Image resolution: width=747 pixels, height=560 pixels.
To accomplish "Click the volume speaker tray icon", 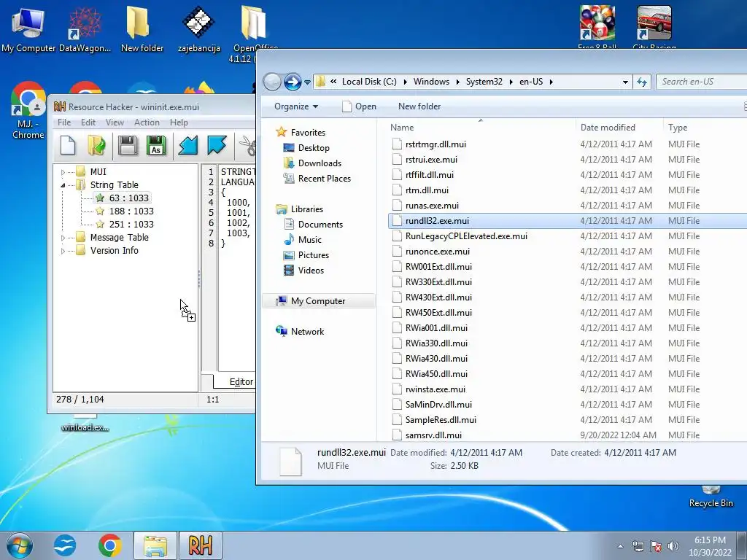I will [673, 546].
